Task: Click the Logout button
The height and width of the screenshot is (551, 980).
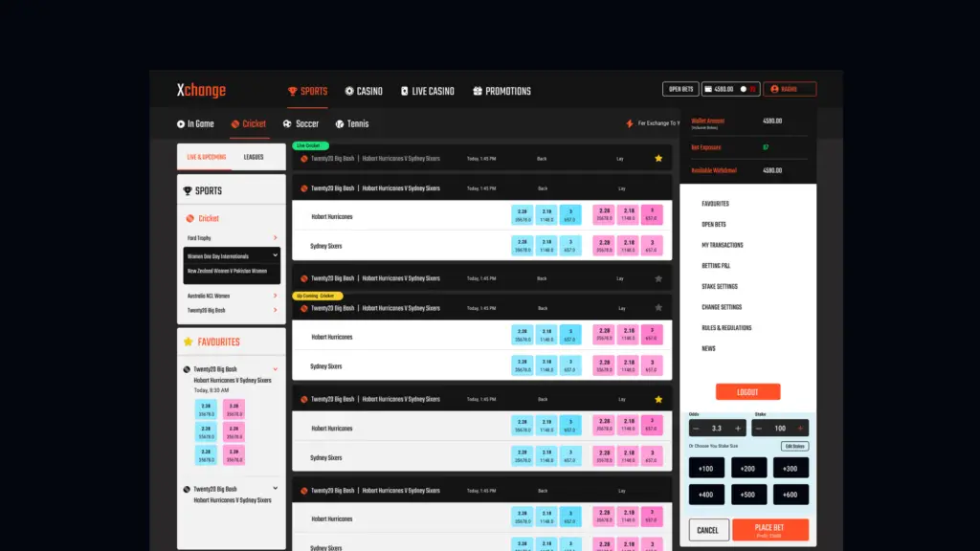Action: coord(747,392)
